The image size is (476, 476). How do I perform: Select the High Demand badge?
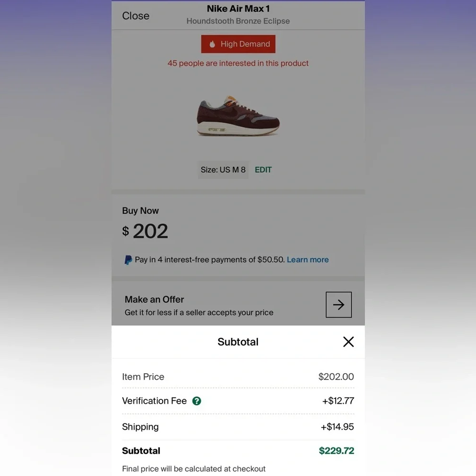pyautogui.click(x=238, y=44)
